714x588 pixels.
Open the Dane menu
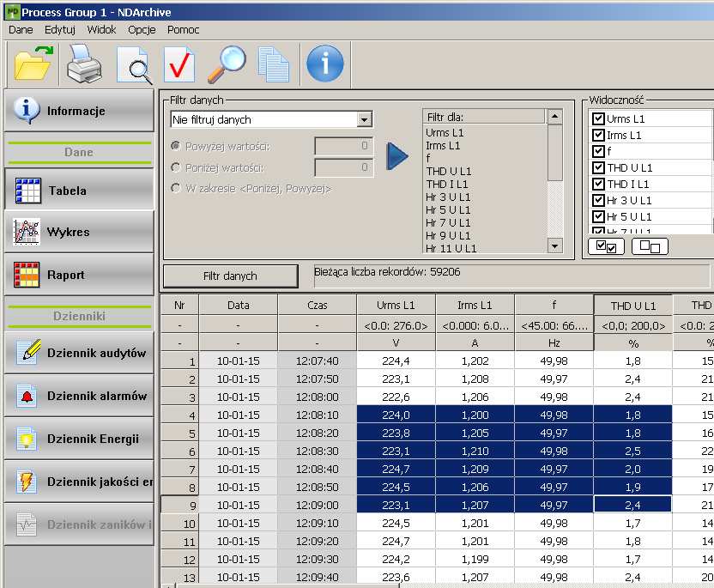(x=21, y=29)
